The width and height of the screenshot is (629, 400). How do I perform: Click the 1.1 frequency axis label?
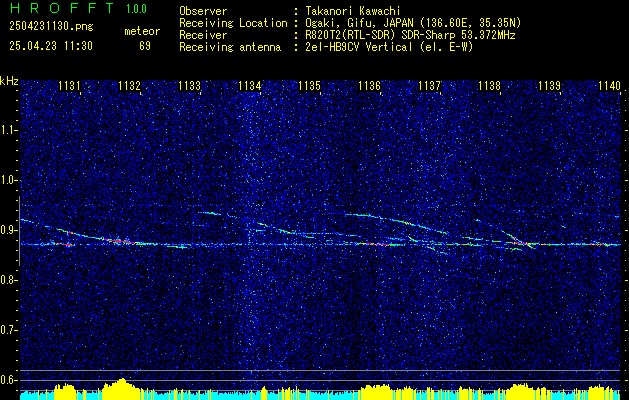pos(9,130)
